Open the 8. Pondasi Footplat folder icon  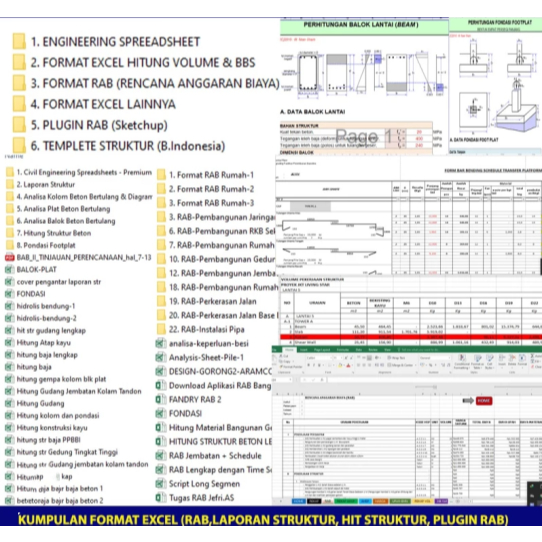pos(10,245)
